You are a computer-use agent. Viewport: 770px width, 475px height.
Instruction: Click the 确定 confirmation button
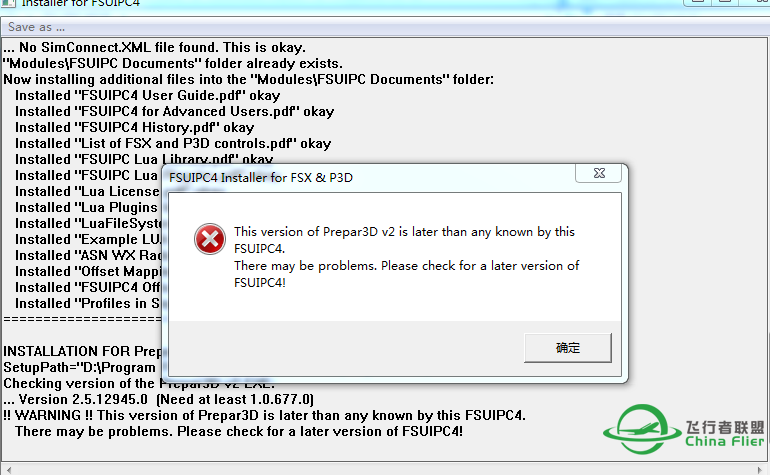click(568, 348)
